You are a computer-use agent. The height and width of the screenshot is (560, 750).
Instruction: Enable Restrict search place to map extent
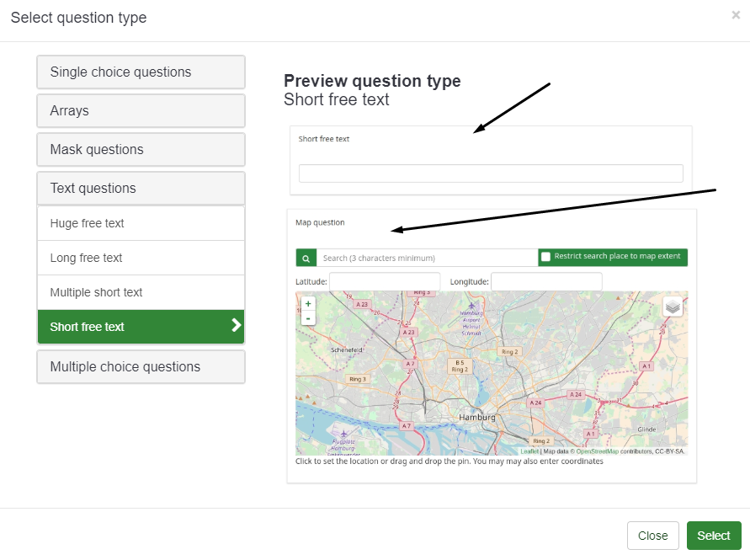[546, 257]
